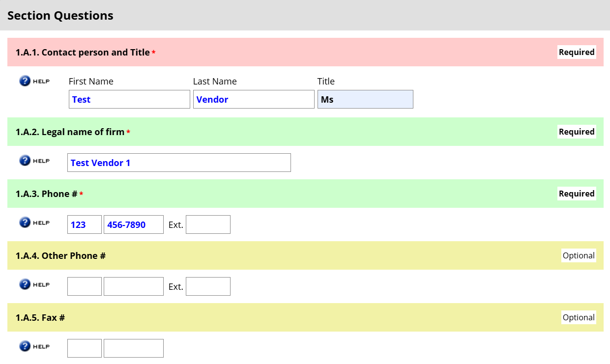Click the Ext. box for Other Phone #
The width and height of the screenshot is (610, 364).
pos(208,286)
